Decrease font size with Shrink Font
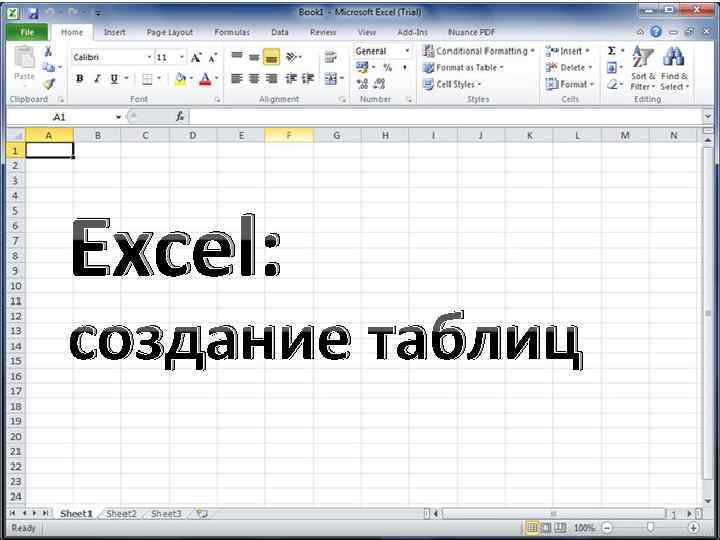 click(x=213, y=57)
